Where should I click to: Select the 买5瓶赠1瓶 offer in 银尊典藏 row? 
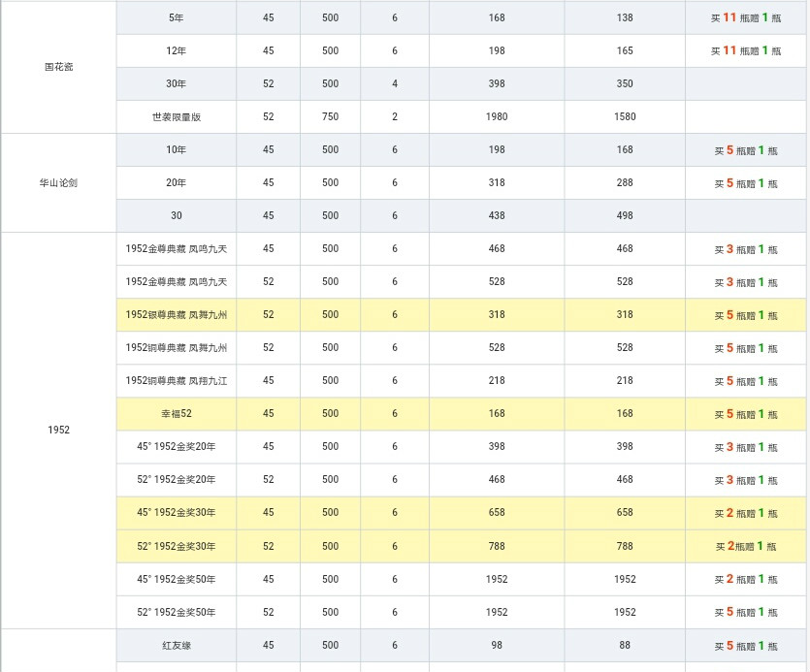[745, 315]
